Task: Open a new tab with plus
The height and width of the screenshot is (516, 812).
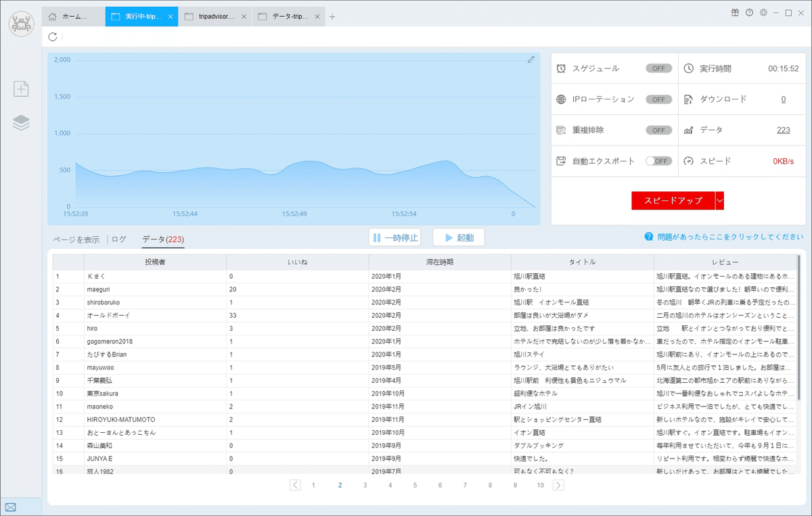Action: [x=332, y=17]
